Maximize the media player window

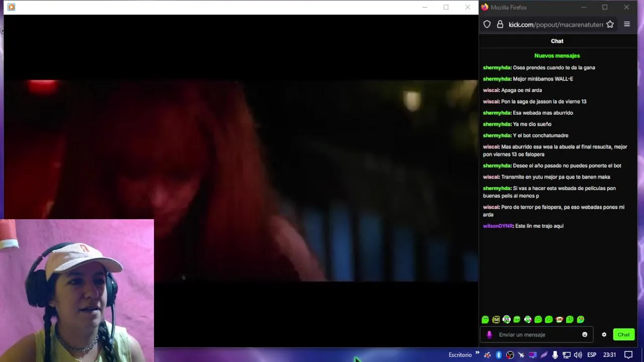pyautogui.click(x=446, y=7)
